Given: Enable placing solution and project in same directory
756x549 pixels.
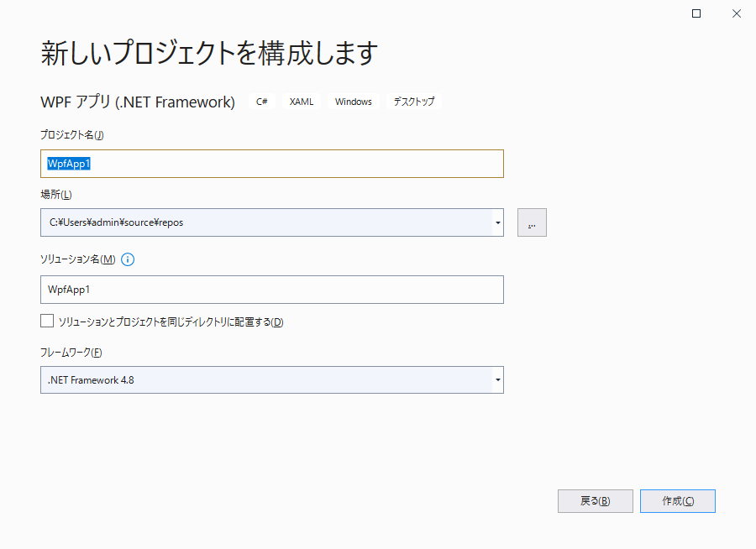Looking at the screenshot, I should [x=47, y=321].
